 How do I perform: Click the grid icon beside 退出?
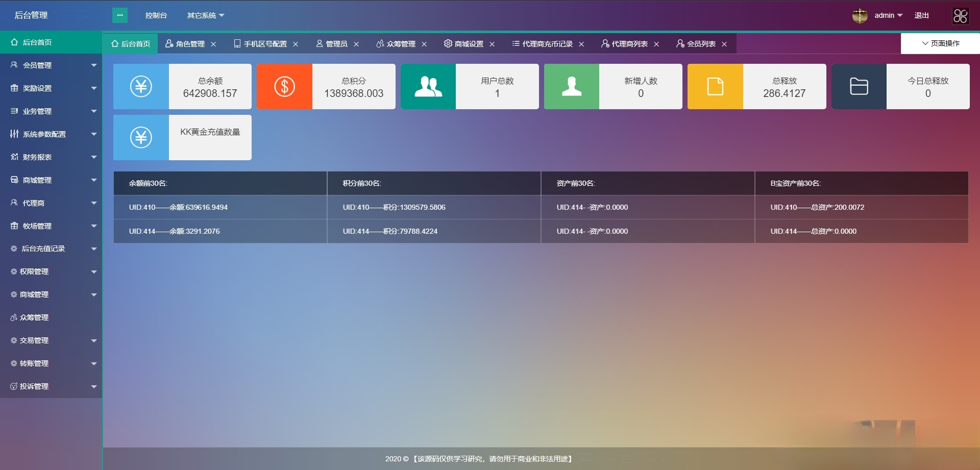pyautogui.click(x=960, y=15)
